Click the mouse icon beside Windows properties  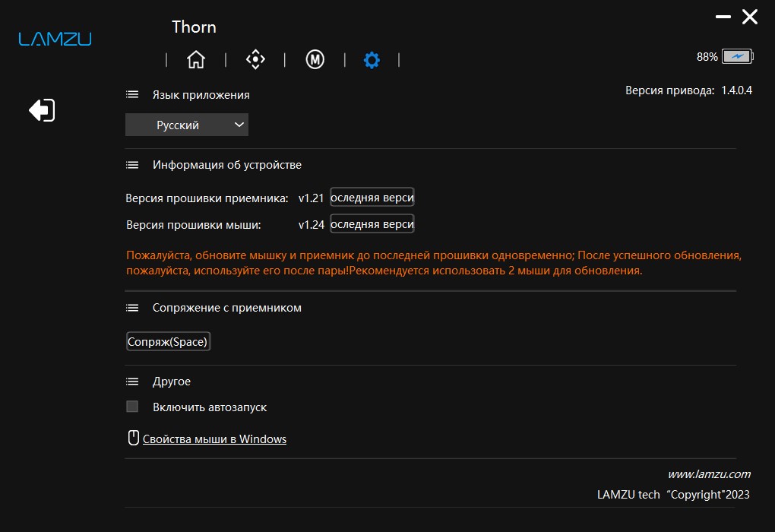pos(134,438)
